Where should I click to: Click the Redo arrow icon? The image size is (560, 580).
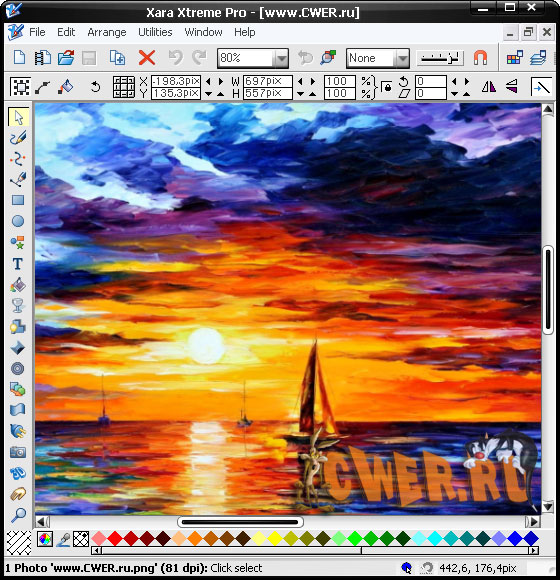click(x=199, y=58)
